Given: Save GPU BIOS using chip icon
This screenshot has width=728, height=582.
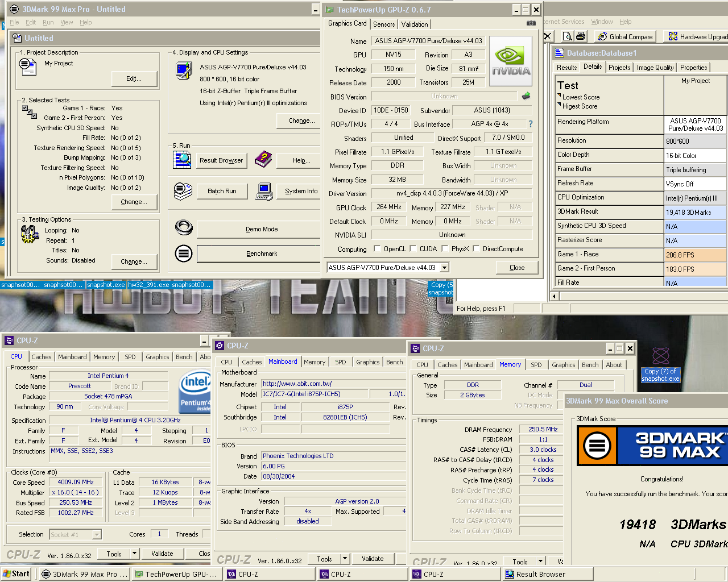Looking at the screenshot, I should 526,96.
